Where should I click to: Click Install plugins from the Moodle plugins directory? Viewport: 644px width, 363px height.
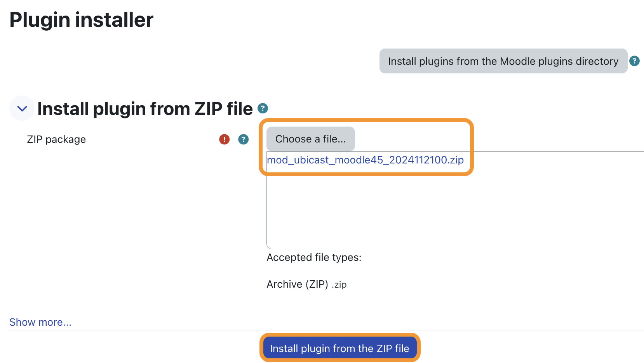point(503,61)
